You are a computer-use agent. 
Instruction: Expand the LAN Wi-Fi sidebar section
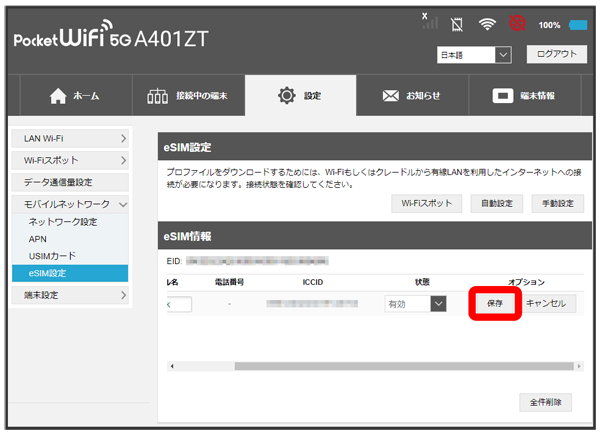pyautogui.click(x=75, y=137)
